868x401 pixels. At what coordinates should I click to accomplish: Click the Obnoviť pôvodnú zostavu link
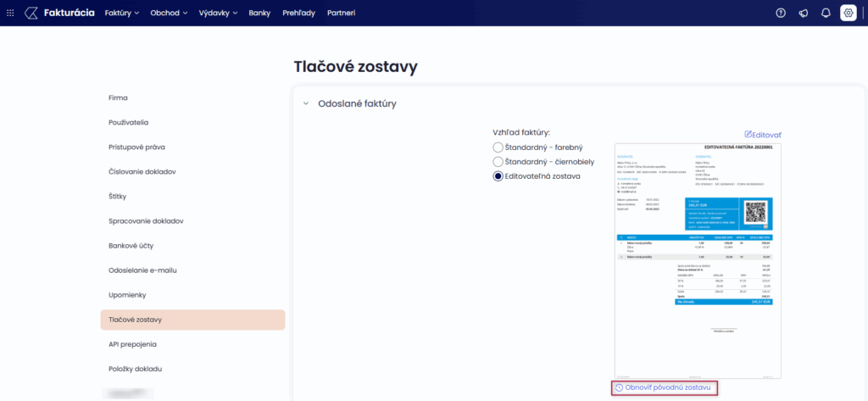(x=669, y=387)
